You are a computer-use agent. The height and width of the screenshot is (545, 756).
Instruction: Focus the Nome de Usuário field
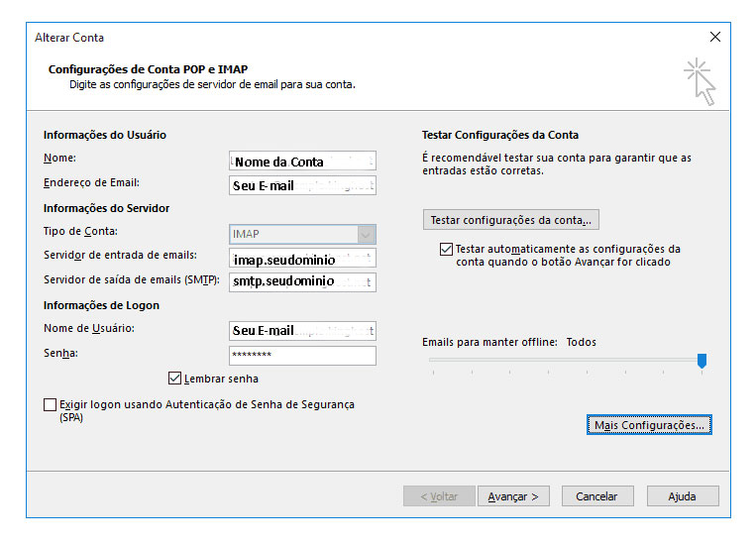[302, 331]
